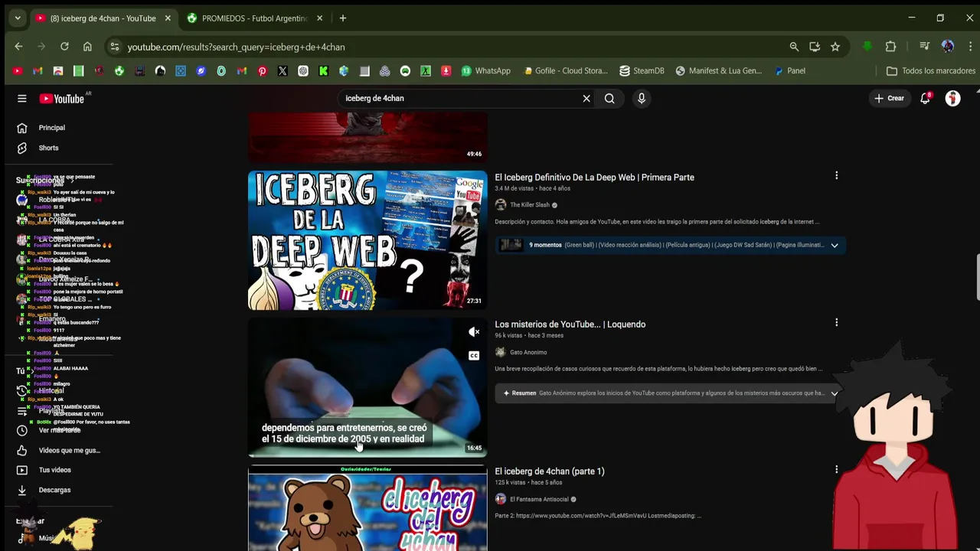Open the SteamDB bookmark
Viewport: 980px width, 551px height.
(642, 70)
